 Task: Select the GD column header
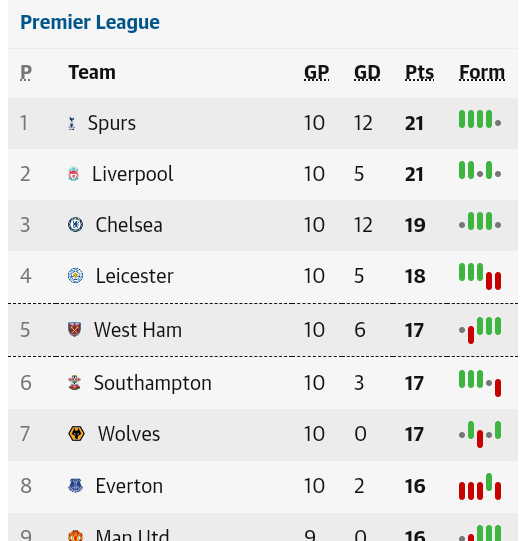(367, 72)
